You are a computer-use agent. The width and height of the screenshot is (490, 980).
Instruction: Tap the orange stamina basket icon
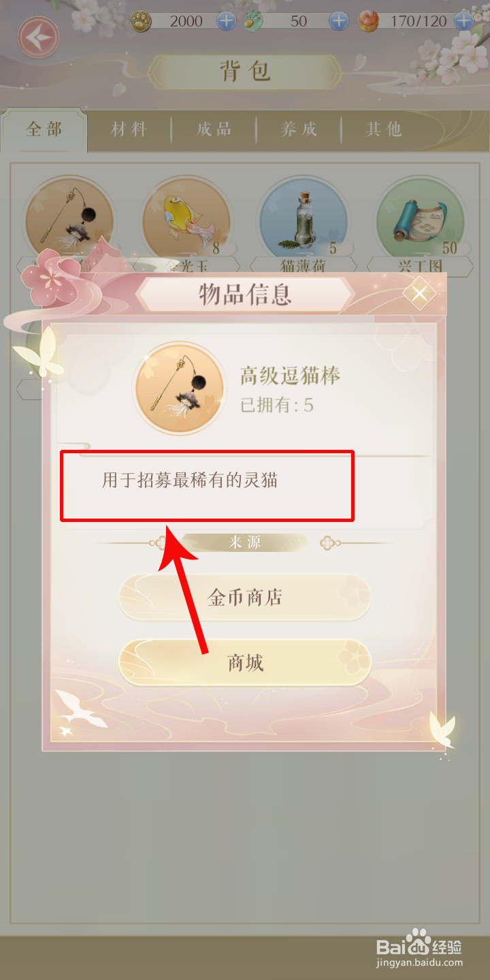pyautogui.click(x=370, y=21)
